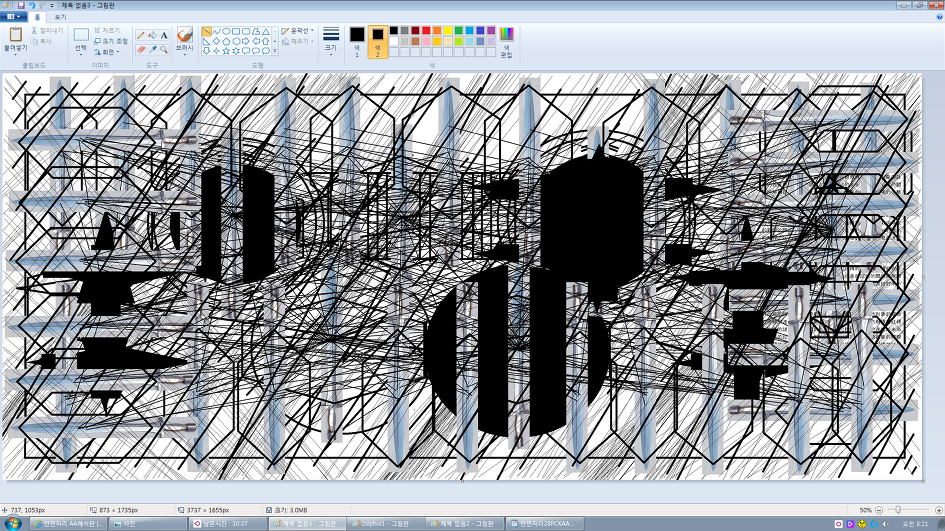Pick the diagonal line shape in shapes gallery

click(206, 31)
